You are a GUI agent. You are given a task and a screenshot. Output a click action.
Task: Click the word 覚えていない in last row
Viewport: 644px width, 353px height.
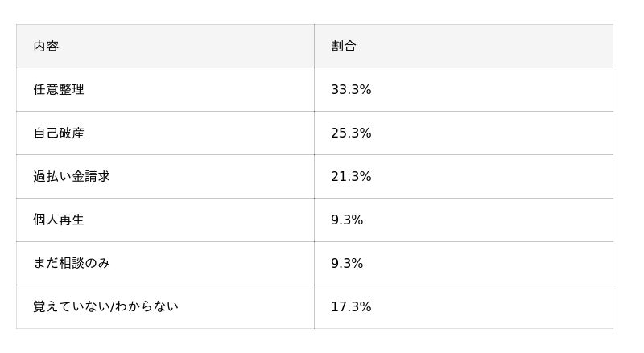point(71,307)
